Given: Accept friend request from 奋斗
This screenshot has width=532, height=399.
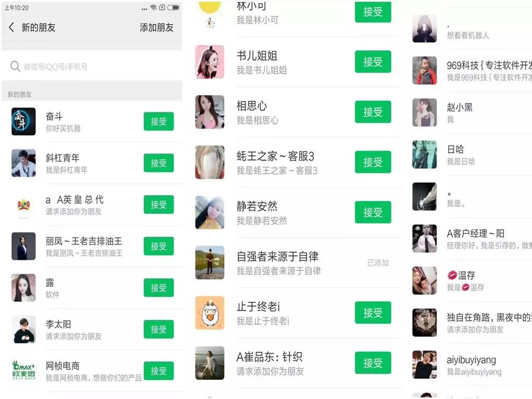Looking at the screenshot, I should click(158, 122).
